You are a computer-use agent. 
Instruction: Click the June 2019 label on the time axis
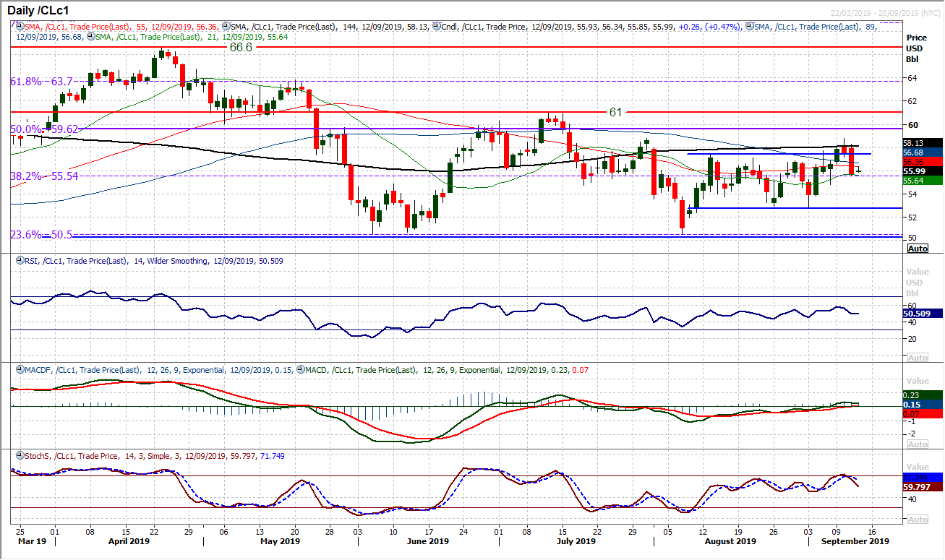[427, 541]
